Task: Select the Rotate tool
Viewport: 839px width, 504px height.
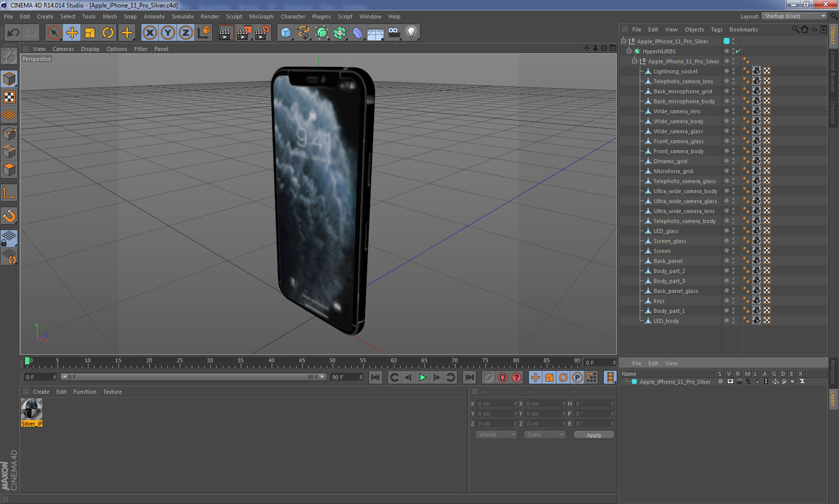Action: pos(108,33)
